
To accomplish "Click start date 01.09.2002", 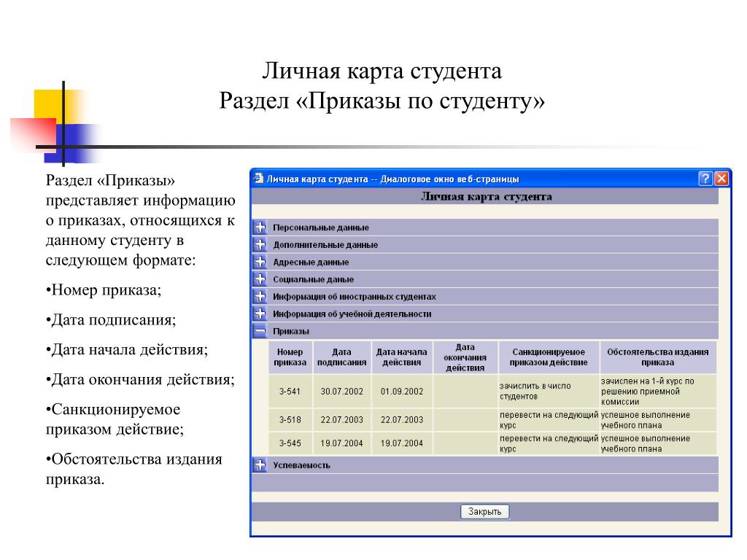I will coord(402,392).
